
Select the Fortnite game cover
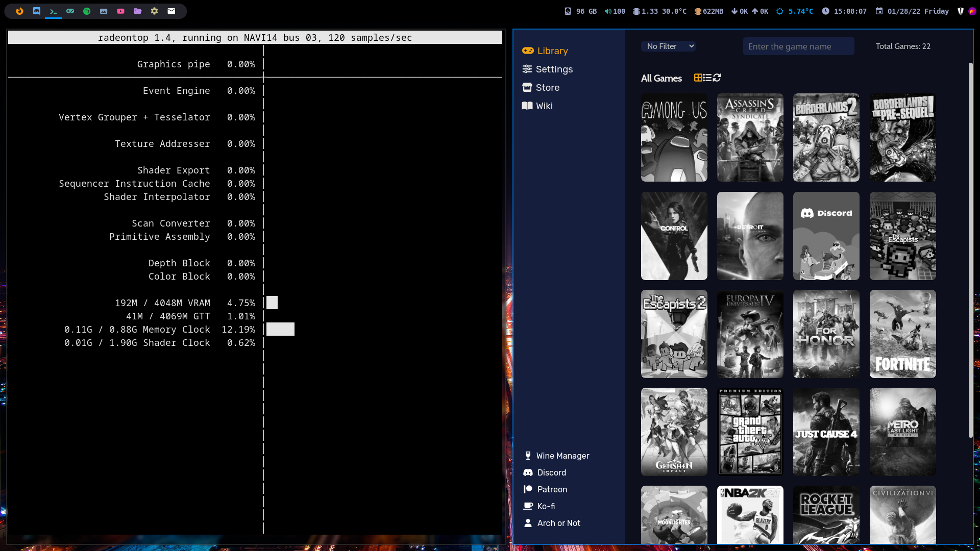click(902, 334)
